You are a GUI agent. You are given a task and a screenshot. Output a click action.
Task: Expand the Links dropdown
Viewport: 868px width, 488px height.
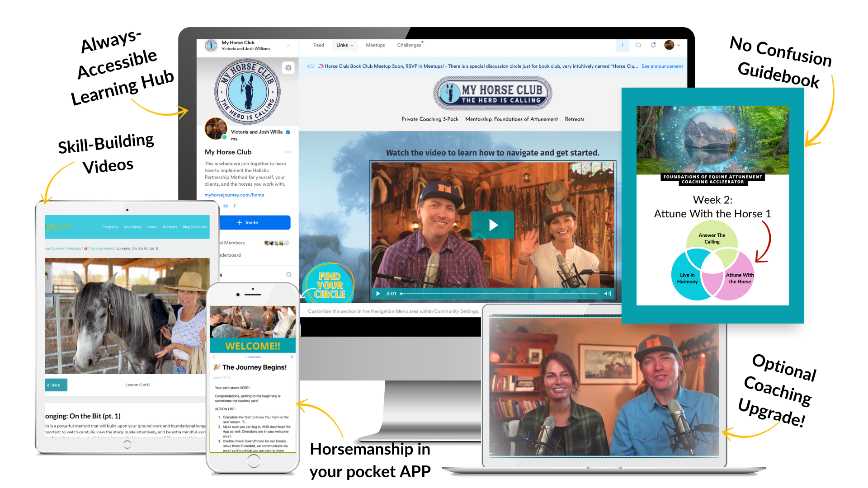click(345, 45)
